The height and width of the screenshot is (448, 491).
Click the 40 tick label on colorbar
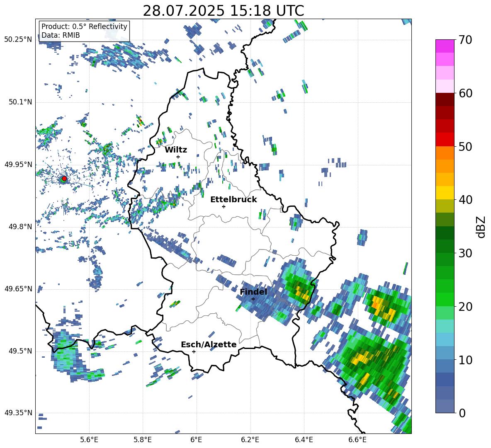coord(465,200)
